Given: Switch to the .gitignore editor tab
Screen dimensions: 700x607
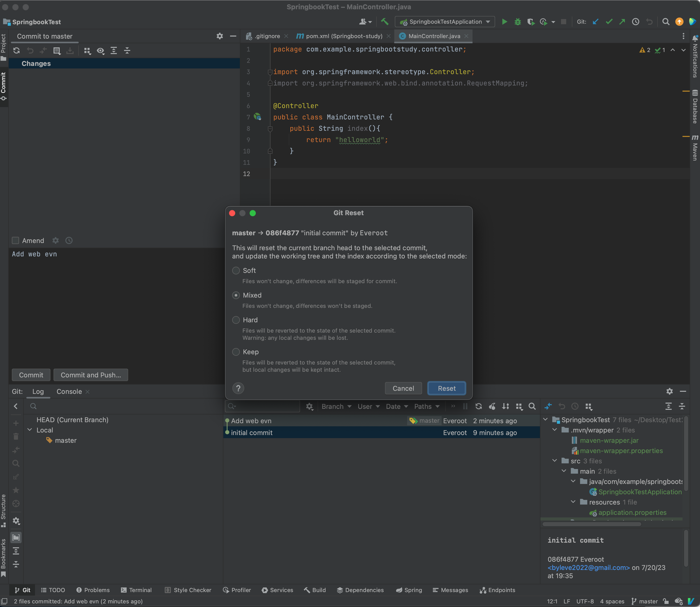Looking at the screenshot, I should point(267,36).
